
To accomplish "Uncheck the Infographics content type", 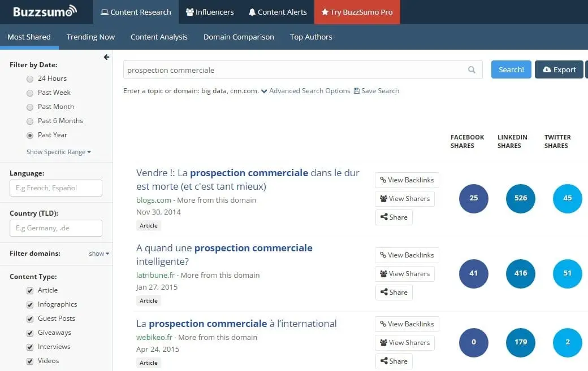I will pyautogui.click(x=30, y=305).
